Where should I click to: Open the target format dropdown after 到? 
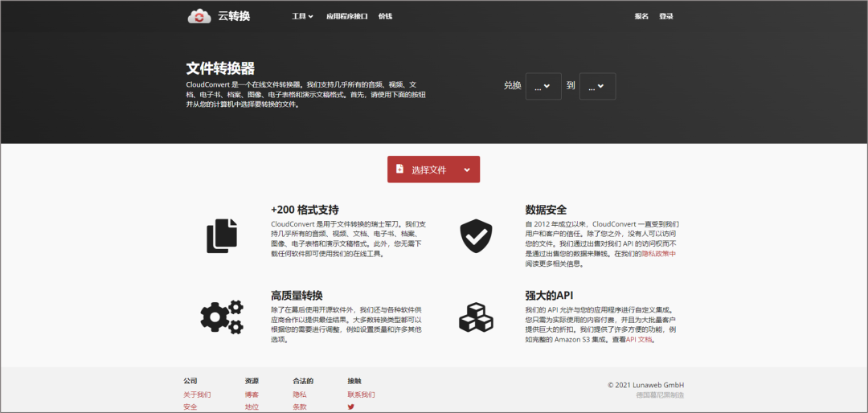597,86
